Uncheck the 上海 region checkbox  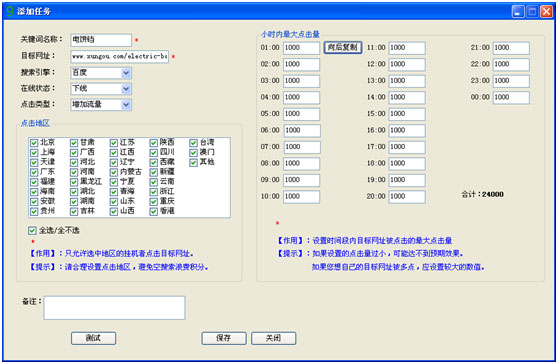pyautogui.click(x=34, y=153)
